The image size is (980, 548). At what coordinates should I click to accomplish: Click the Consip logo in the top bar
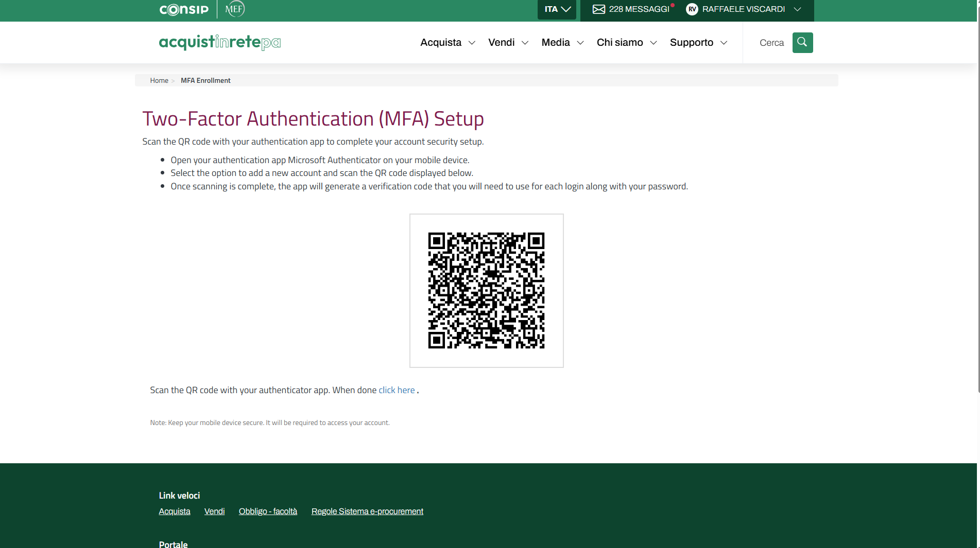[184, 9]
